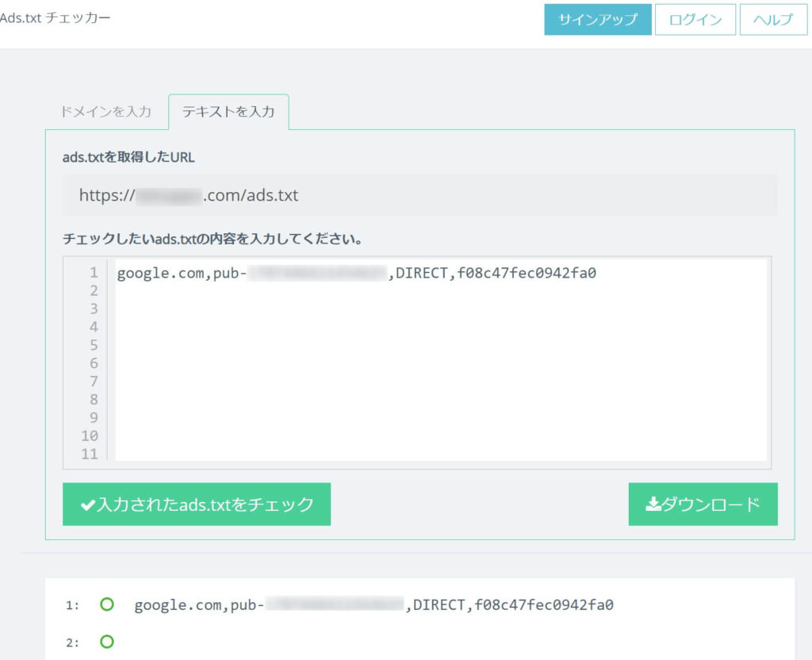Click the ads.txt URL input field
The image size is (812, 660).
coord(419,195)
